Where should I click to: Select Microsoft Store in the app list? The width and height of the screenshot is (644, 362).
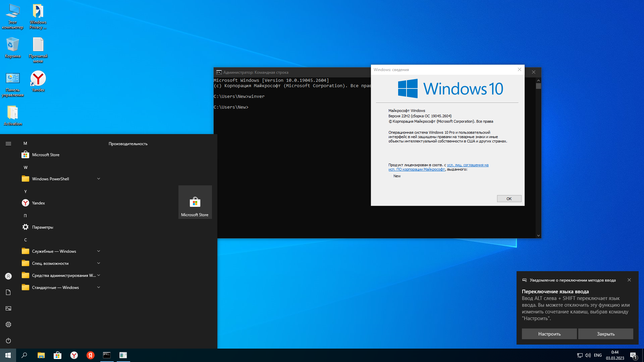coord(46,155)
